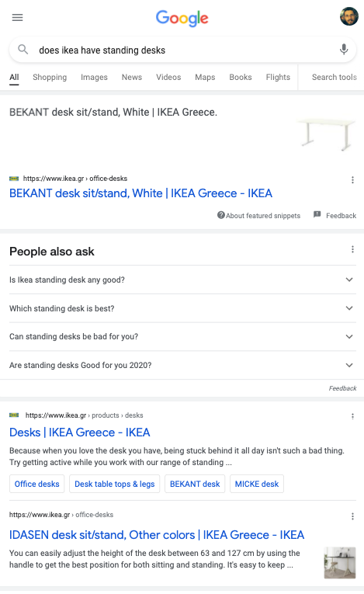Screen dimensions: 364x594
Task: Switch to the Shopping tab
Action: pyautogui.click(x=50, y=78)
